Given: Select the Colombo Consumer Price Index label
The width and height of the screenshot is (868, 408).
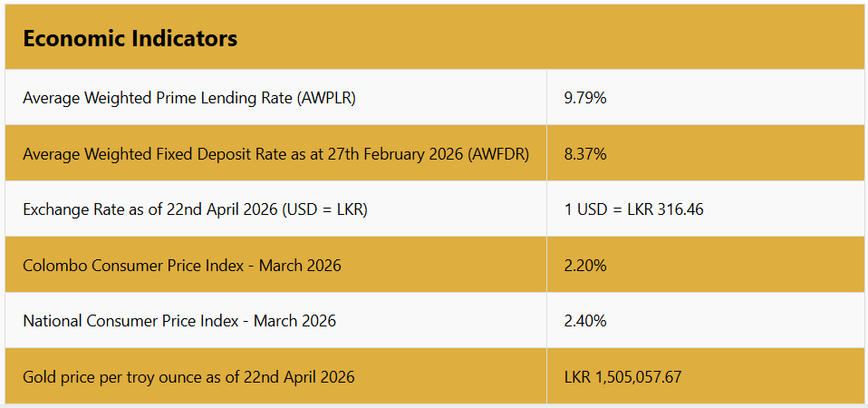Looking at the screenshot, I should click(181, 266).
